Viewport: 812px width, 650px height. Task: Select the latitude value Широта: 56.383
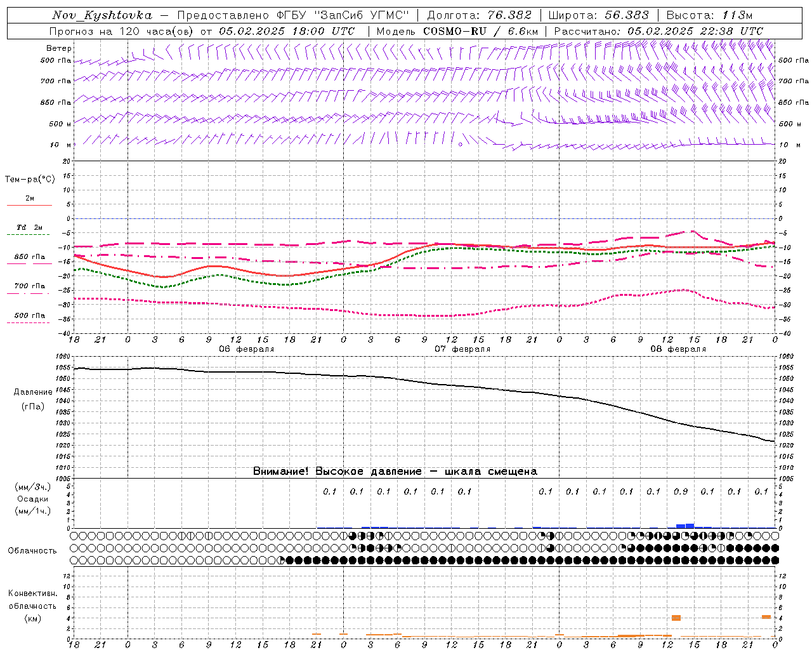coord(599,15)
